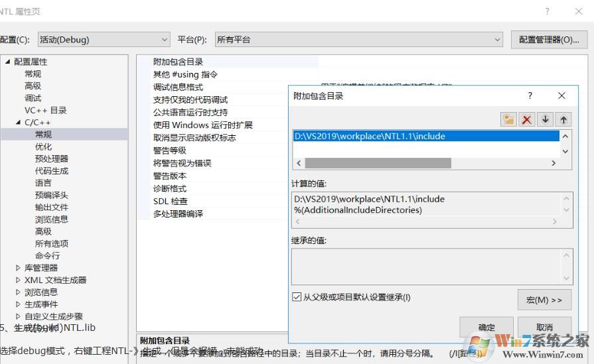The width and height of the screenshot is (594, 364).
Task: Click the horizontal scrollbar in directory list
Action: coord(378,163)
